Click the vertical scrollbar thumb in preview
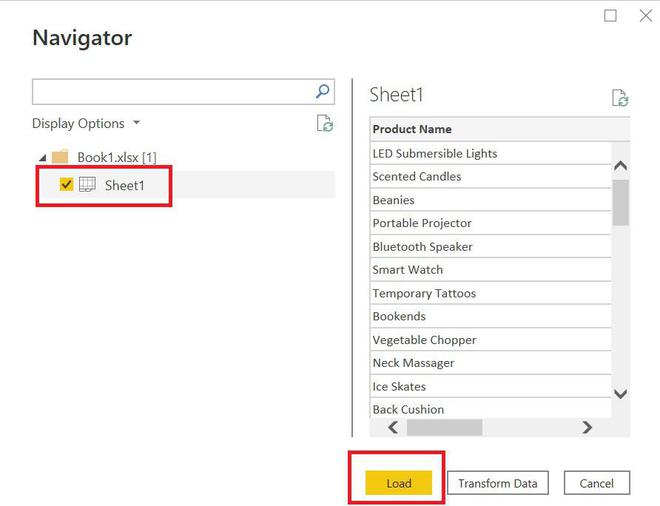Viewport: 660px width, 506px height. coord(620,203)
